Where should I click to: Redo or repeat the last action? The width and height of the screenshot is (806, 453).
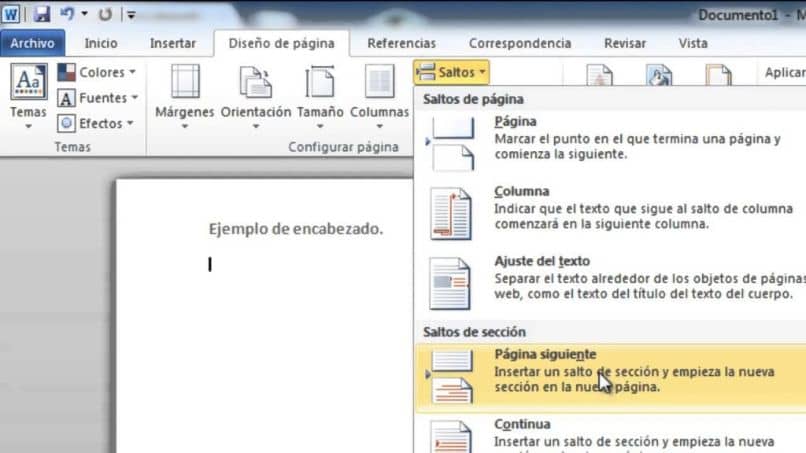[x=105, y=14]
